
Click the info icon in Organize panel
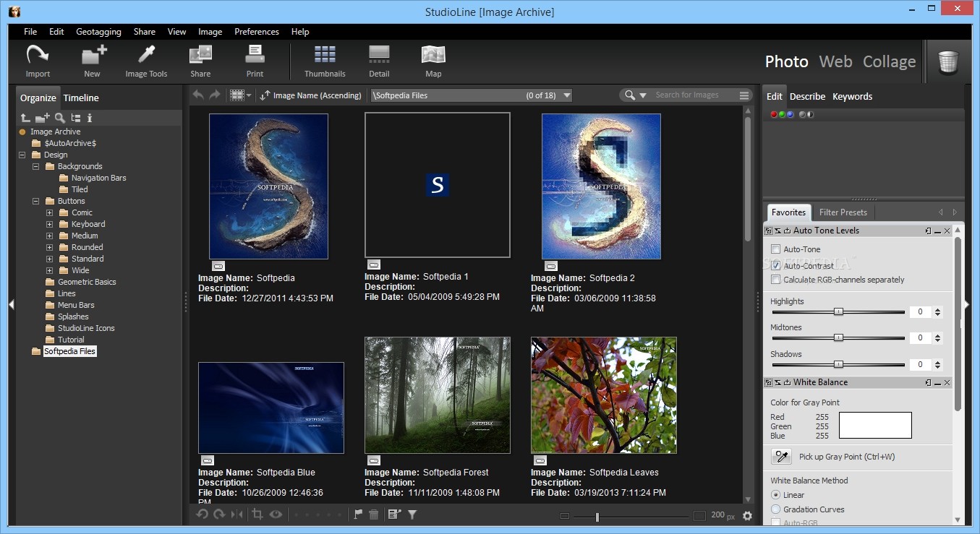point(90,118)
